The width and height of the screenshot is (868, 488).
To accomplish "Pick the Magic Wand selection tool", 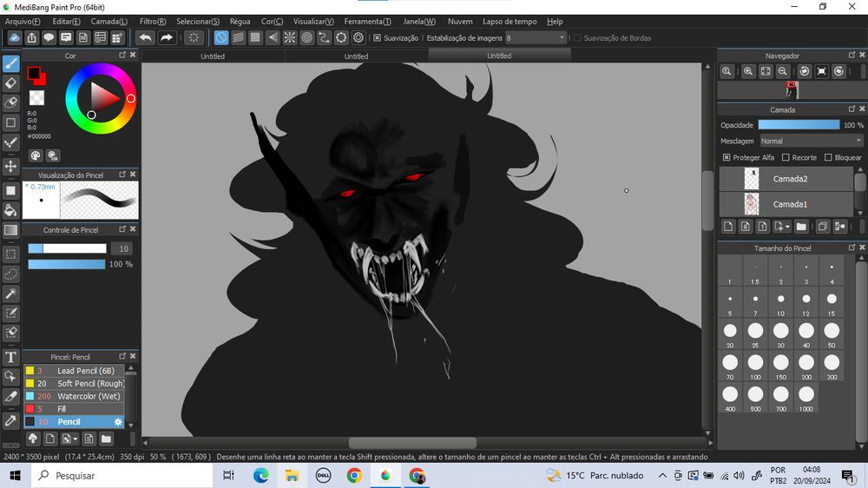I will tap(11, 293).
